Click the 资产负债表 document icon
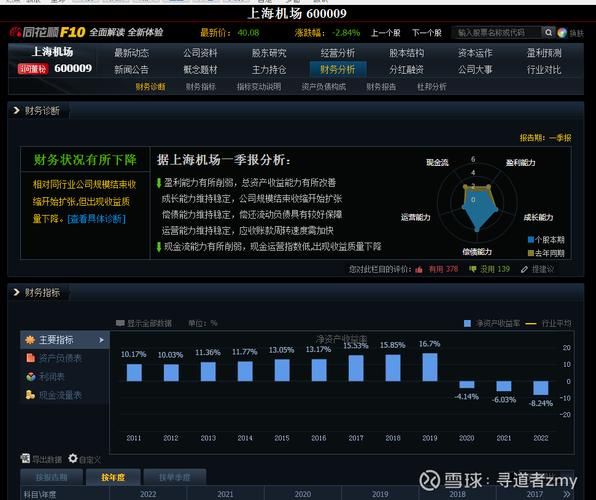The width and height of the screenshot is (596, 500). tap(30, 358)
